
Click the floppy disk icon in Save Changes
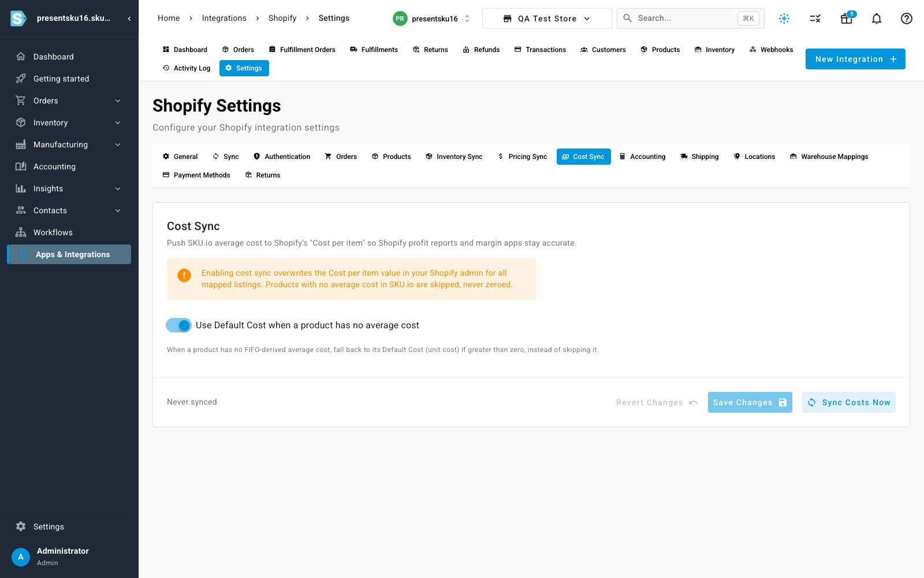point(783,402)
